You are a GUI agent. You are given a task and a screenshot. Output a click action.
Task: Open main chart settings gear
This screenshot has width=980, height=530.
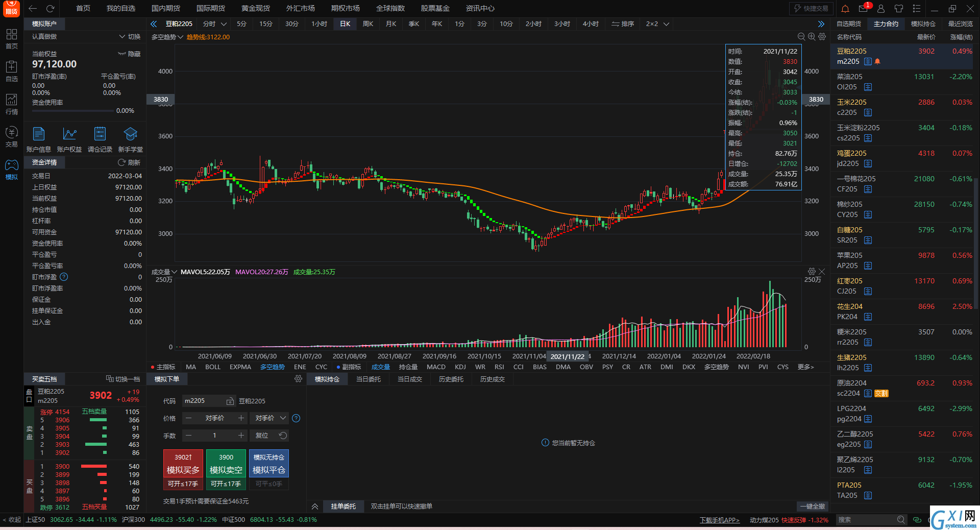822,37
